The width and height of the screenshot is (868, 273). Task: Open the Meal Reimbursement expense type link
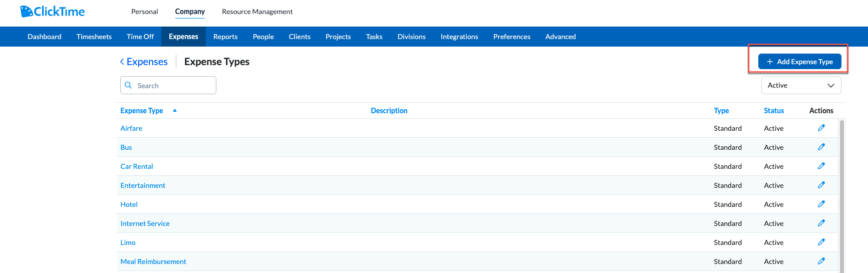pyautogui.click(x=153, y=261)
